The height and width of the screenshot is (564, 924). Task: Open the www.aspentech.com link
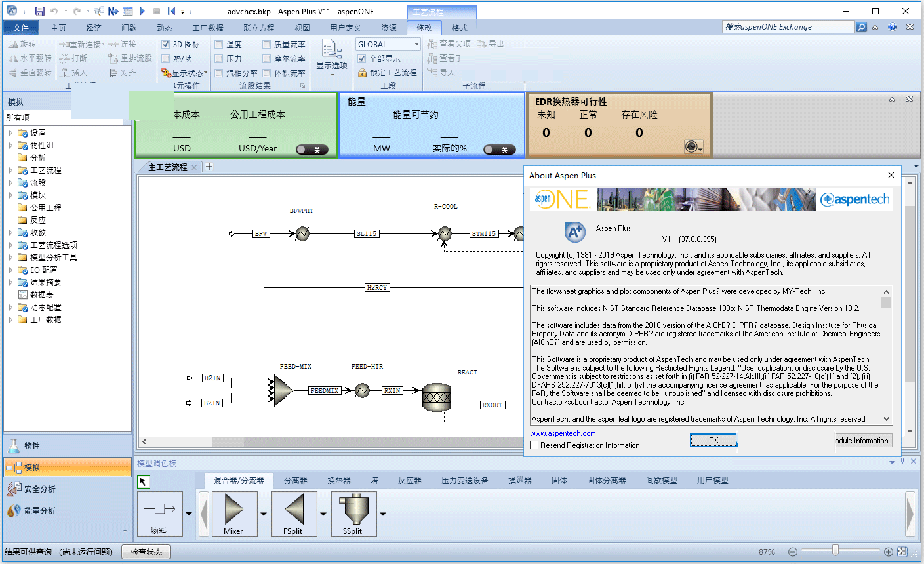pyautogui.click(x=563, y=433)
